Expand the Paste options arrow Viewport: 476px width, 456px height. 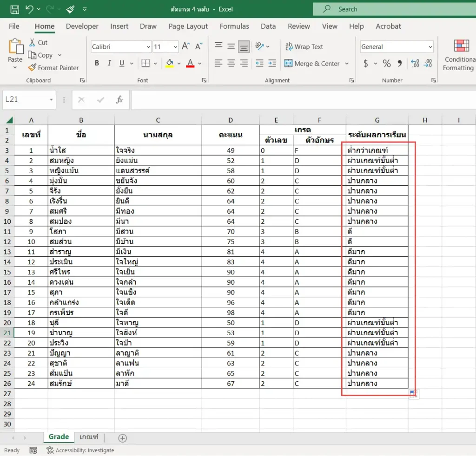click(x=15, y=67)
